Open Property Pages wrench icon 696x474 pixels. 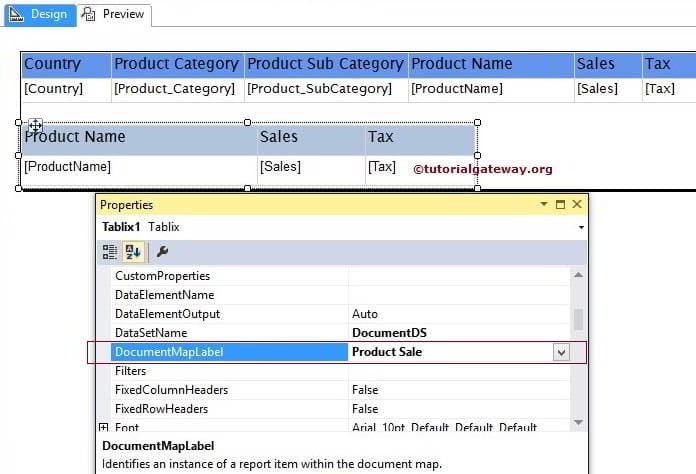tap(163, 252)
